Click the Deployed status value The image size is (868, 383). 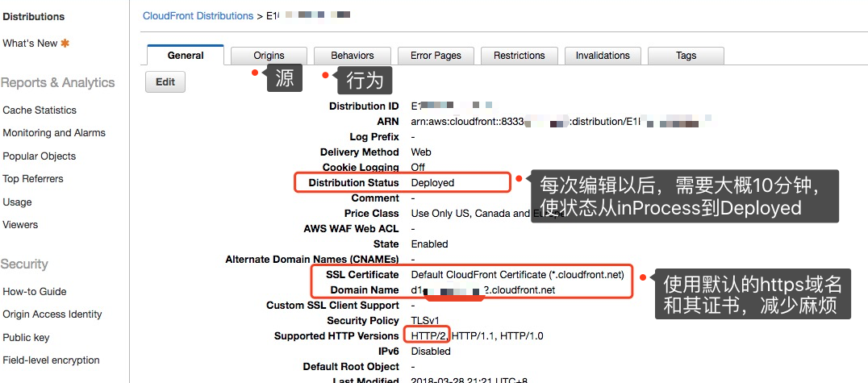(x=432, y=183)
